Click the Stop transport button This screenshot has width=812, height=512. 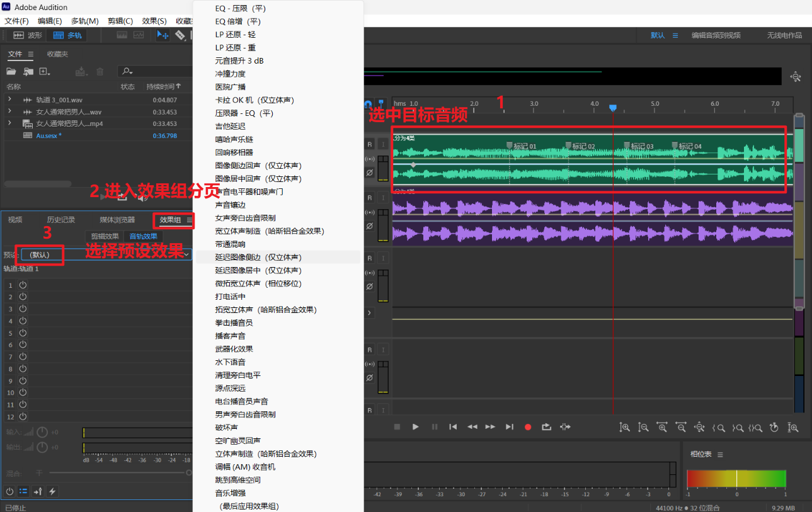point(397,427)
